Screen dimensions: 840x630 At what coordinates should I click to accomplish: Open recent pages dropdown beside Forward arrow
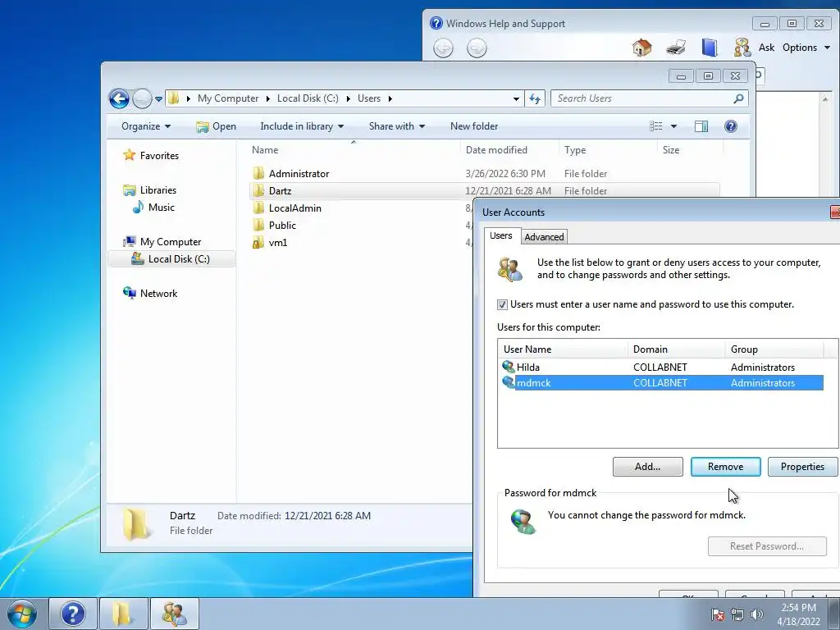coord(158,98)
